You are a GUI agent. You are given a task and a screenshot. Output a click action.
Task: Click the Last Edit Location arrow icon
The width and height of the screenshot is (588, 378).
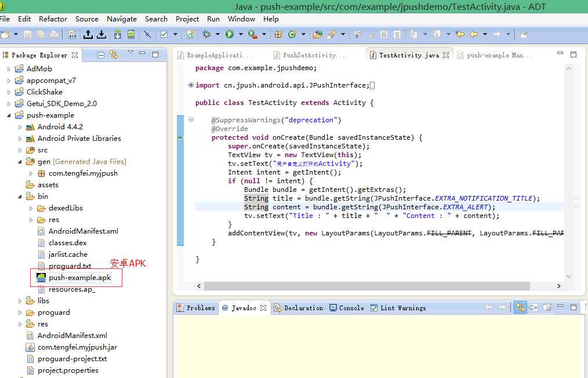pos(460,35)
